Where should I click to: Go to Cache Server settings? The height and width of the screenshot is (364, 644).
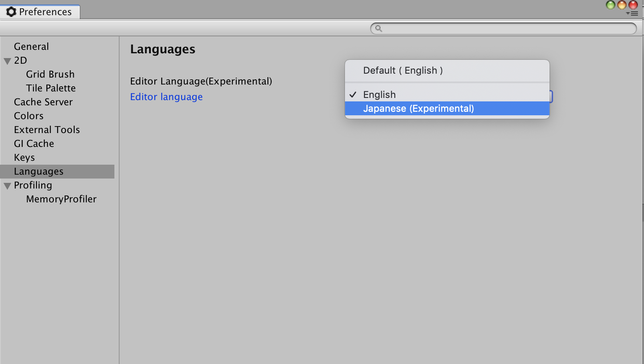43,102
